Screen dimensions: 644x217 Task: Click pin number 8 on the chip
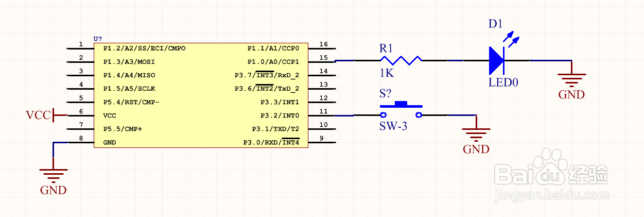coord(81,138)
